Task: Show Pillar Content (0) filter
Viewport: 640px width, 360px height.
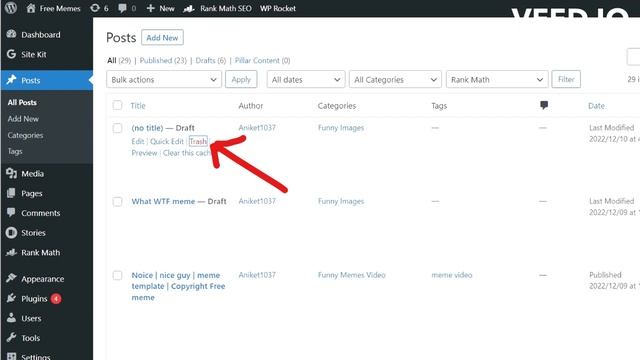Action: click(x=262, y=60)
